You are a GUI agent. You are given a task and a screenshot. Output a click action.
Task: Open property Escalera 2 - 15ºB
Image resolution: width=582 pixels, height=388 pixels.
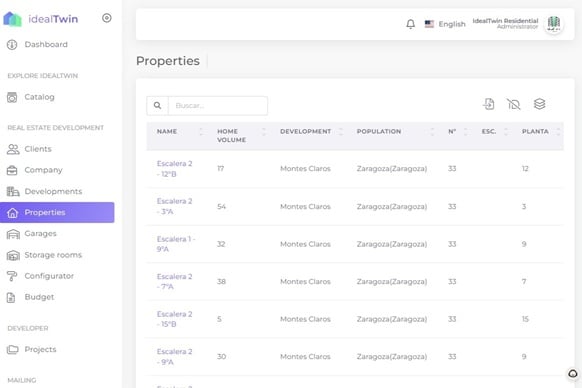point(174,319)
